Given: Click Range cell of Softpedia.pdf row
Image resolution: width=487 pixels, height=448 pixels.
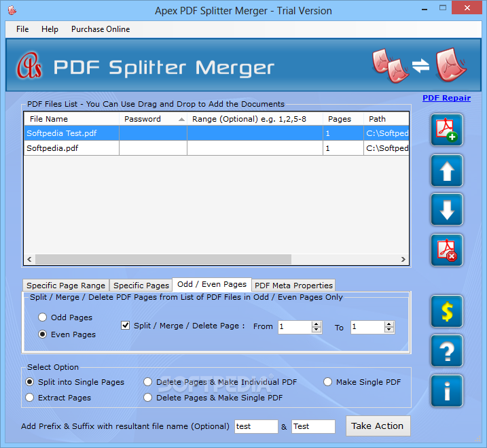Looking at the screenshot, I should 255,148.
